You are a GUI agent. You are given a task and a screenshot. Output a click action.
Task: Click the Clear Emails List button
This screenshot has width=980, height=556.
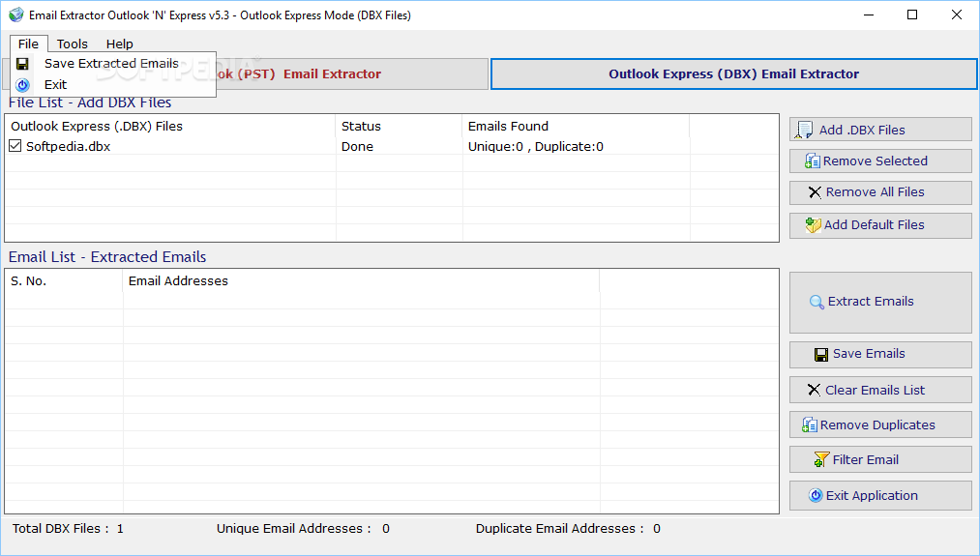(x=880, y=390)
